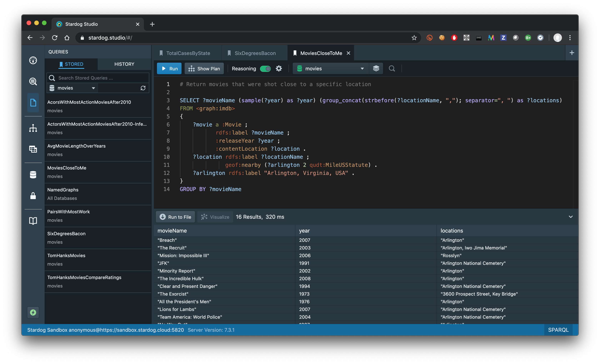Select the Databases icon in sidebar
Screen dimensions: 600x364
33,175
